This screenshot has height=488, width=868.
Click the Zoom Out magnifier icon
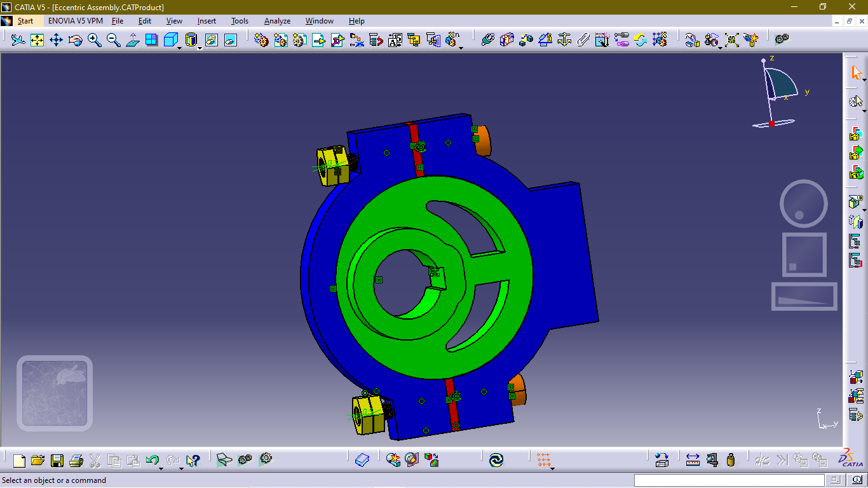(113, 39)
